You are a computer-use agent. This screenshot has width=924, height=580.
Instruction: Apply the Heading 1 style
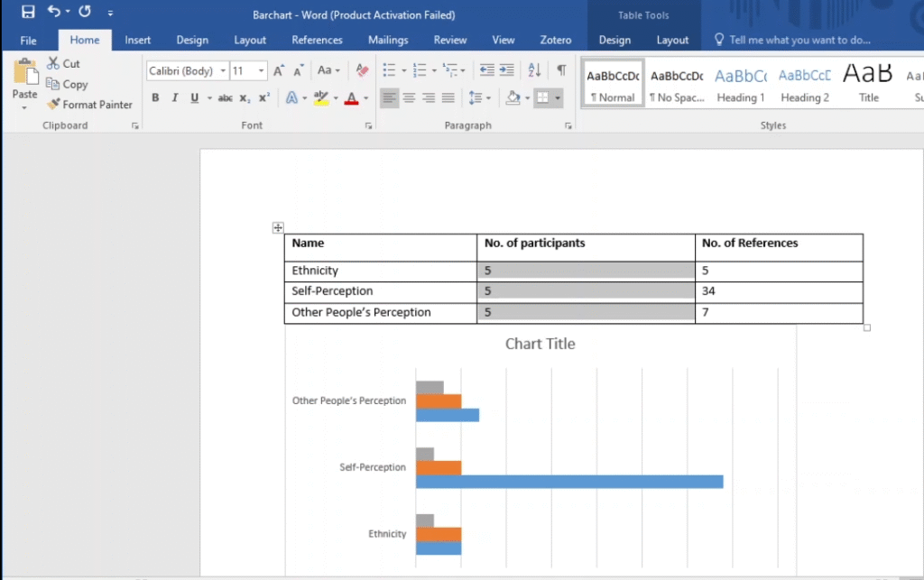(x=741, y=85)
